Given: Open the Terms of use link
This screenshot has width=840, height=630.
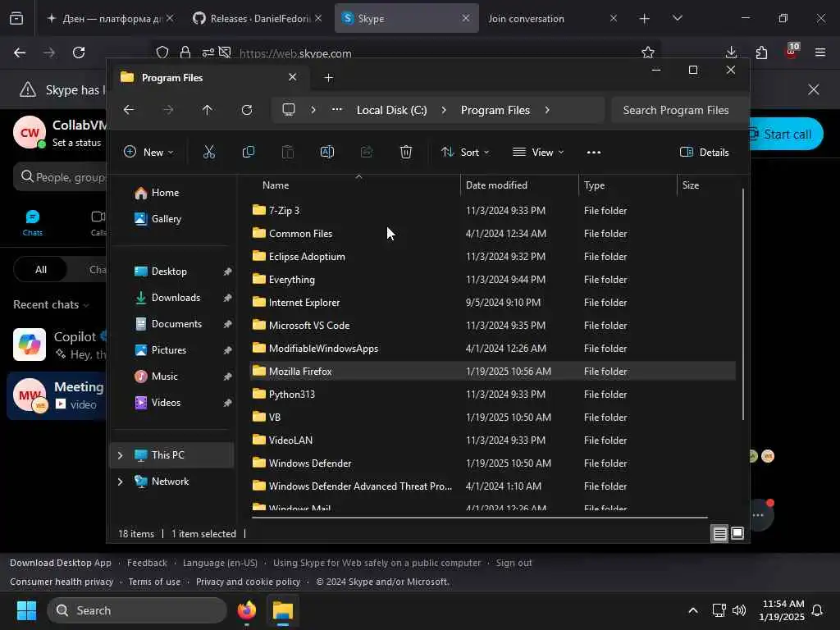Looking at the screenshot, I should tap(154, 582).
